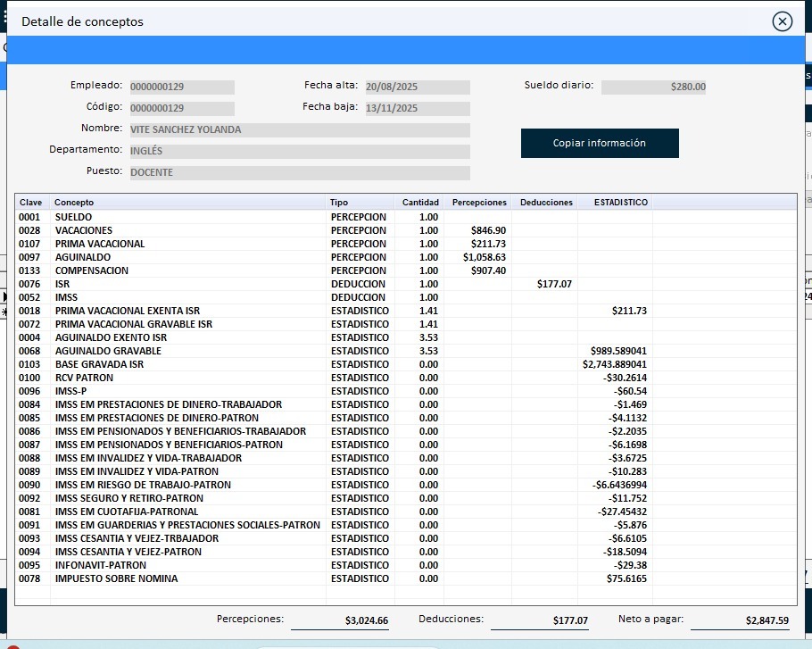Click the Neto a pagar total field

coord(740,620)
